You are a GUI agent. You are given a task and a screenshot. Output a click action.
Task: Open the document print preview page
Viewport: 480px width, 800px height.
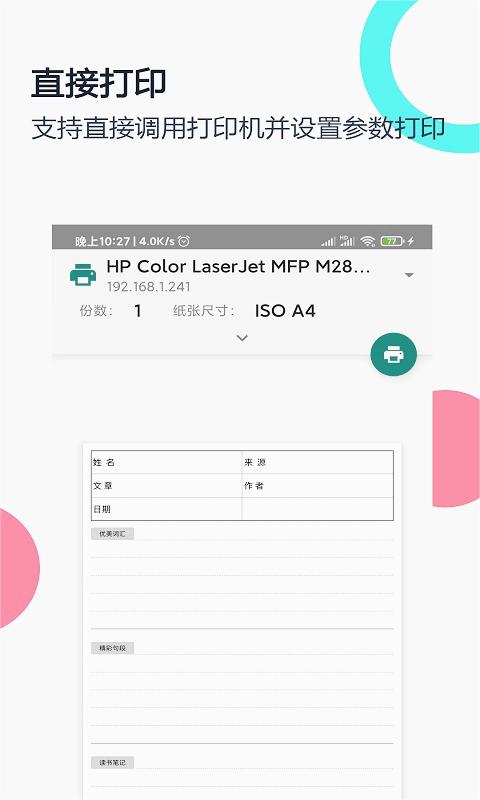[x=242, y=622]
